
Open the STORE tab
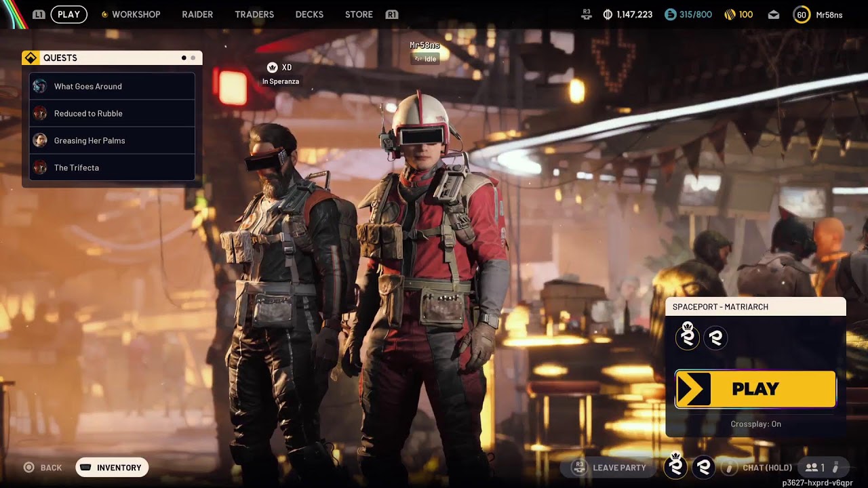point(359,14)
